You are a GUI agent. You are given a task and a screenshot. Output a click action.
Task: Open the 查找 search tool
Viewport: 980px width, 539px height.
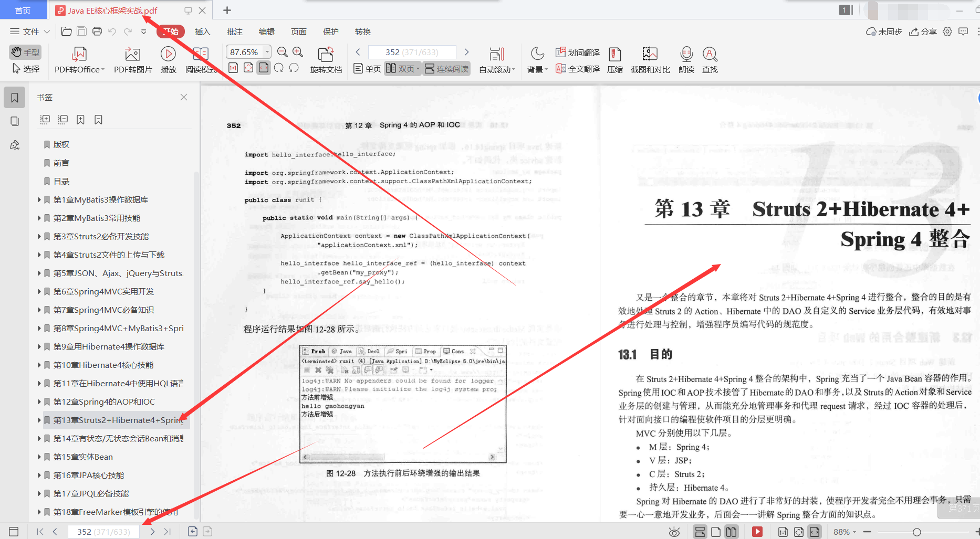click(710, 60)
